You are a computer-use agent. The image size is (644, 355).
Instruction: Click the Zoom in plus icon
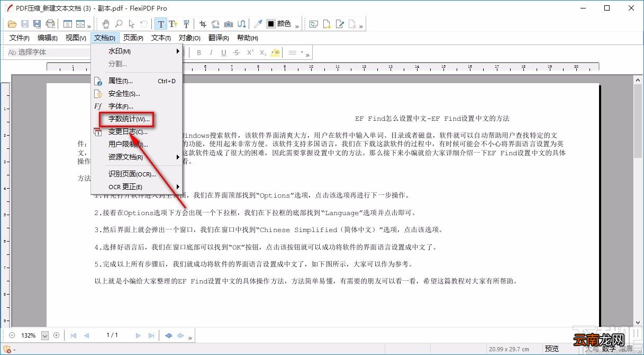56,335
